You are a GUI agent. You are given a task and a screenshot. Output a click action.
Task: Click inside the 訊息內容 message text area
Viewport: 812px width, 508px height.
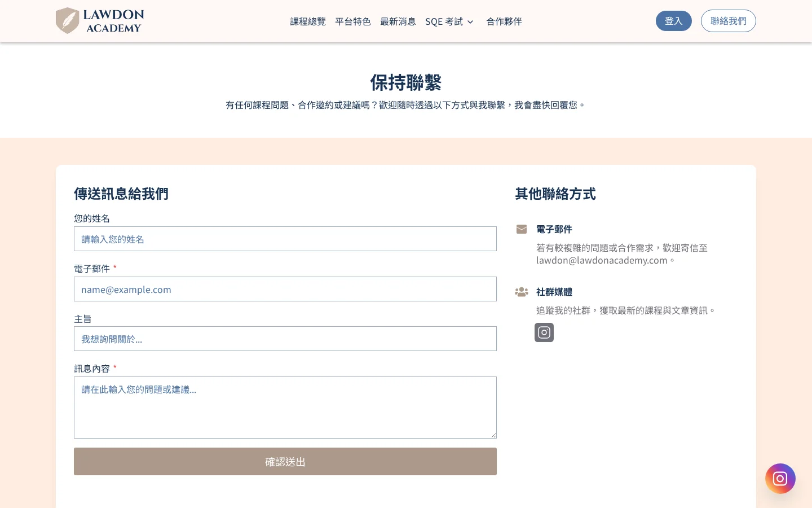point(285,406)
